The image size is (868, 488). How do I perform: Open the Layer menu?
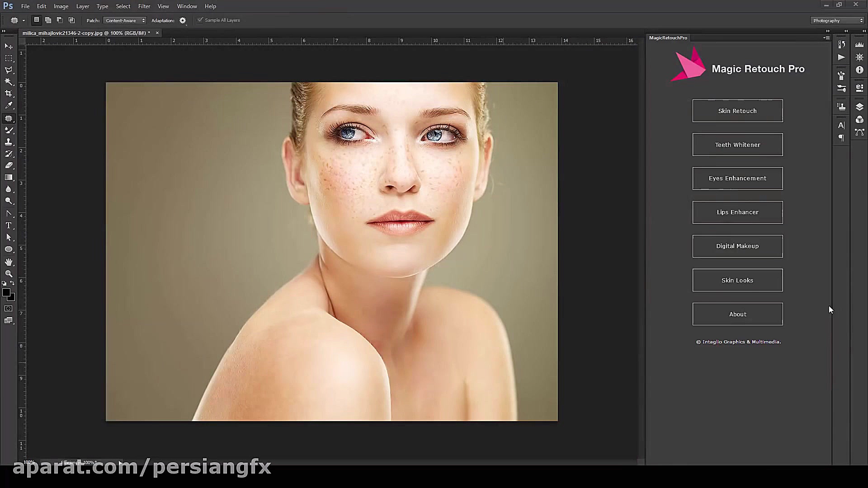(x=83, y=6)
